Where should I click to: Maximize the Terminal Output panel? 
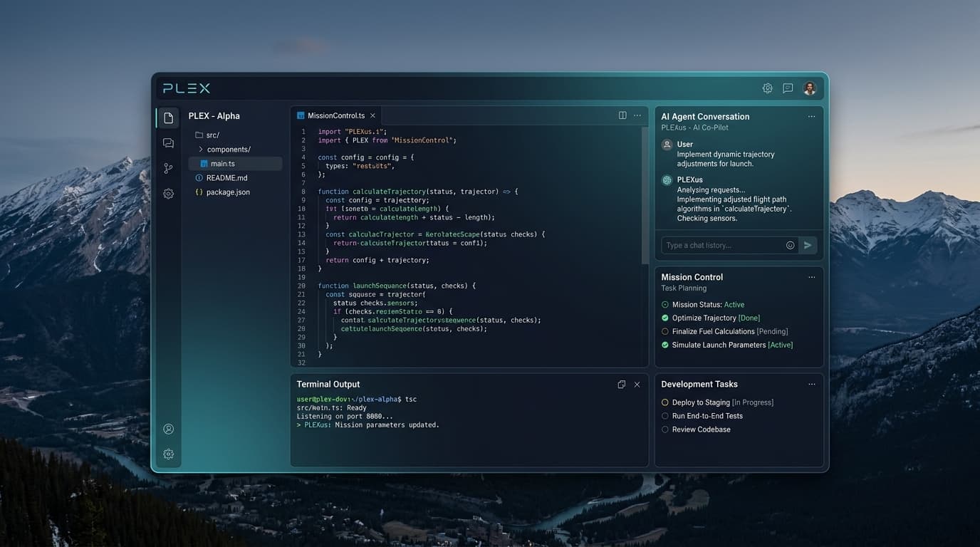[x=622, y=385]
